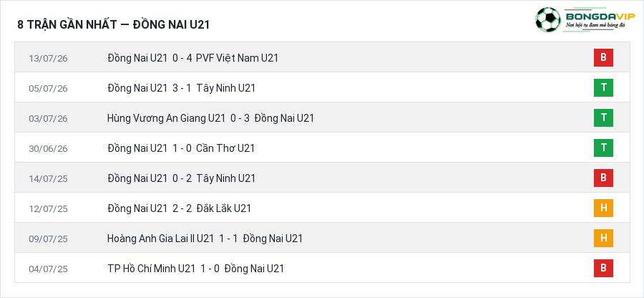This screenshot has height=298, width=644.
Task: Click TP Hồ Chí Minh U21 team name
Action: 152,269
